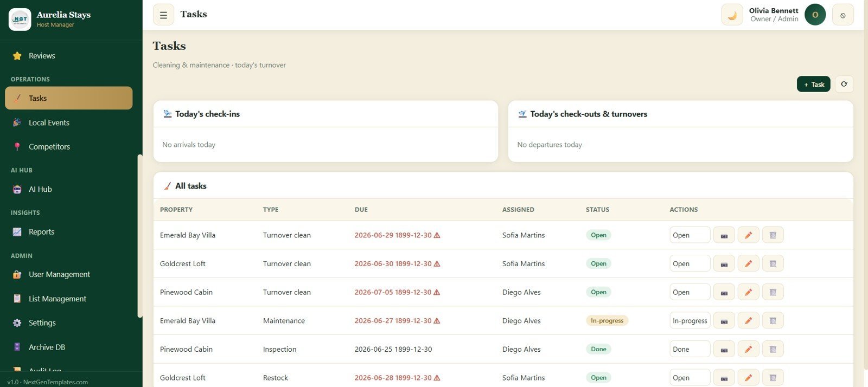This screenshot has height=387, width=868.
Task: Delete the Goldcrest Loft Turnover clean task
Action: [x=773, y=263]
